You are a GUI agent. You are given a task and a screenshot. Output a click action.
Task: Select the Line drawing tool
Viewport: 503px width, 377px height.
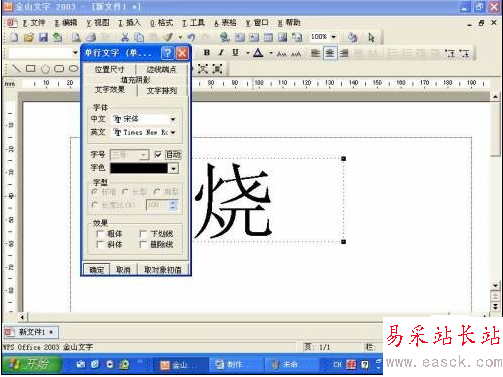[x=16, y=69]
